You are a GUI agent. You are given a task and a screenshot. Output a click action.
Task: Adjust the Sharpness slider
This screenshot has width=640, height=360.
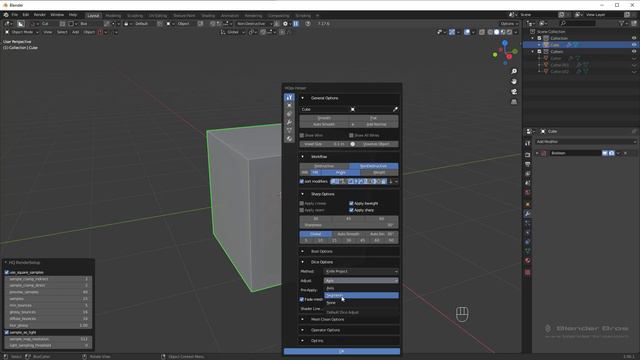[349, 225]
